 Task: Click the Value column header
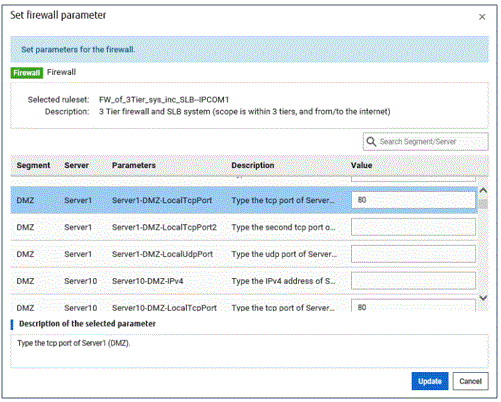361,165
